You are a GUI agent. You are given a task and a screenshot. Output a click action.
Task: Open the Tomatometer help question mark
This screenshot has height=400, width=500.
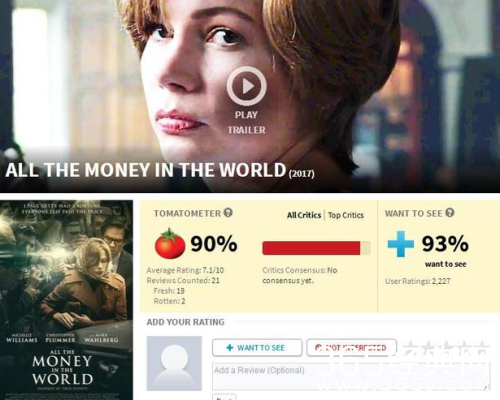[x=228, y=213]
